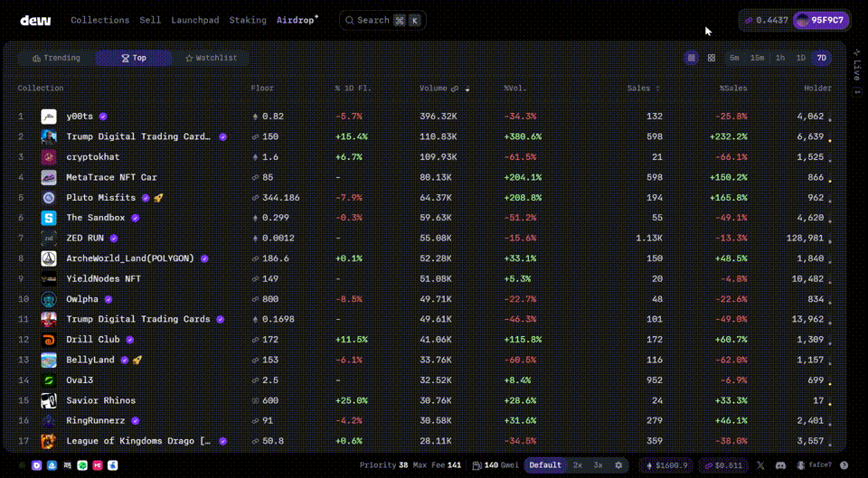Viewport: 868px width, 478px height.
Task: Open the purple Dew marketplace icon in bottom bar
Action: (36, 465)
